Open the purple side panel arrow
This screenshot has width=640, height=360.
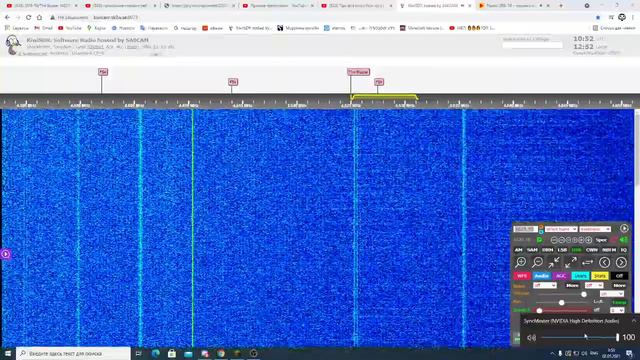tap(5, 254)
